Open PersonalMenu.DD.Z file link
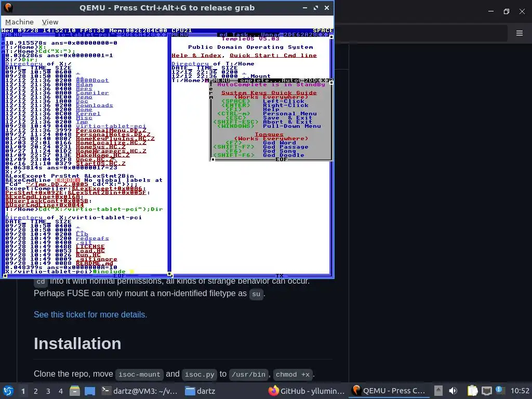 (111, 130)
